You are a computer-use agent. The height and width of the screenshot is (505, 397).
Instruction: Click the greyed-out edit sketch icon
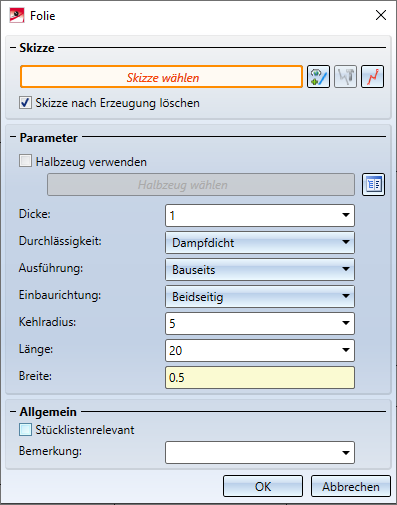pyautogui.click(x=345, y=77)
